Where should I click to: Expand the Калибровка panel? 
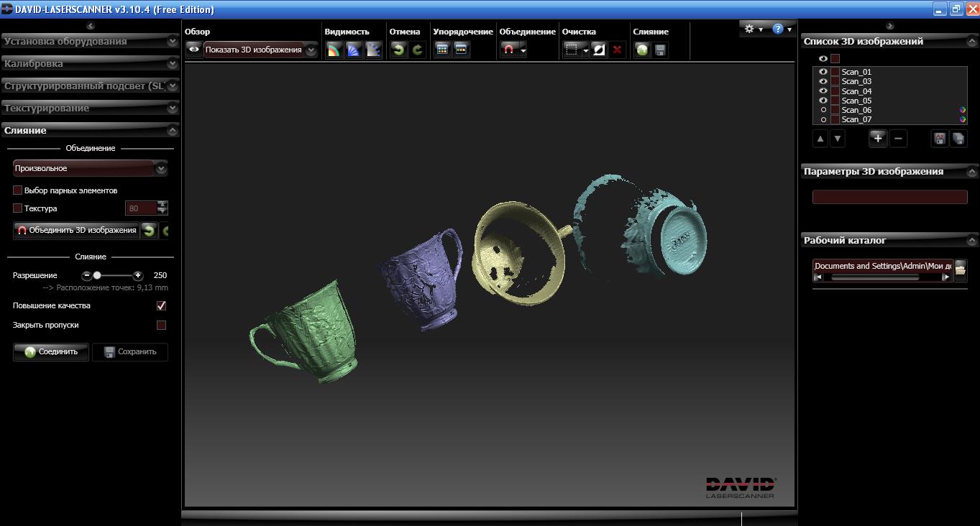90,64
